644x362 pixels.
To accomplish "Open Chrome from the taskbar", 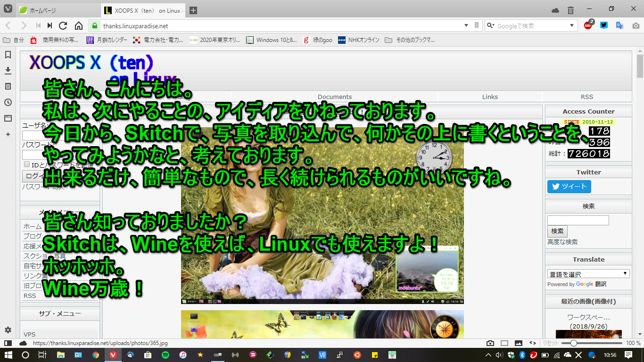I will [95, 355].
